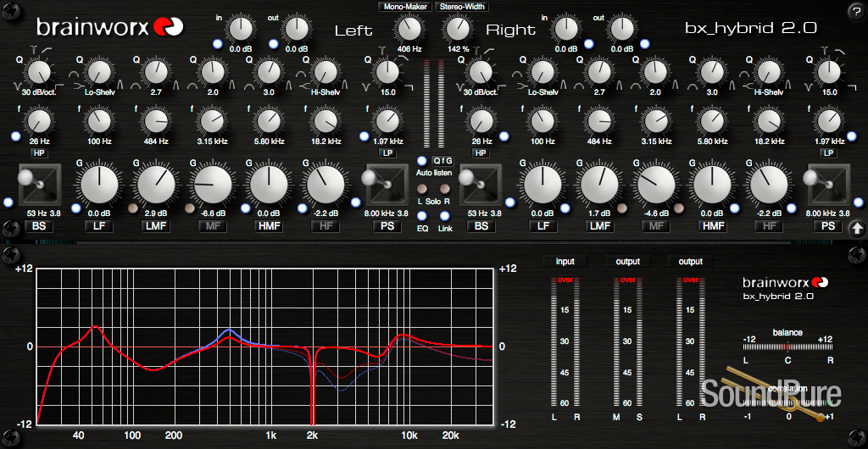Screen dimensions: 868x449
Task: Toggle the Right channel out gain LED
Action: point(647,44)
